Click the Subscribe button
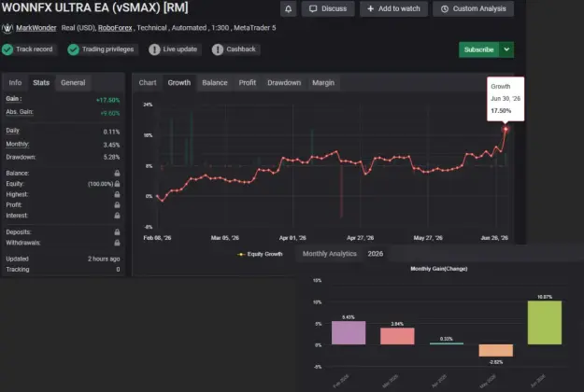584x392 pixels. (478, 49)
